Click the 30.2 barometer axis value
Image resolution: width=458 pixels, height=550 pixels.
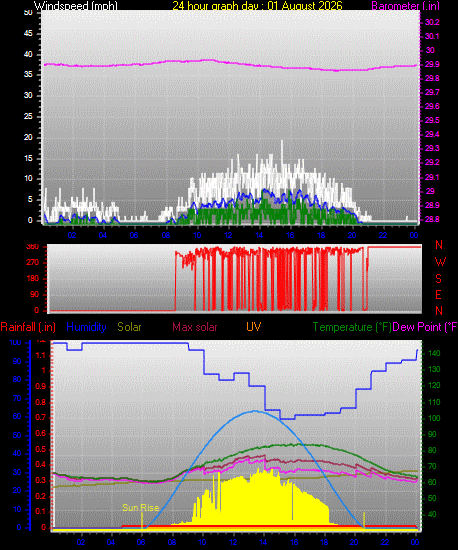pyautogui.click(x=432, y=22)
